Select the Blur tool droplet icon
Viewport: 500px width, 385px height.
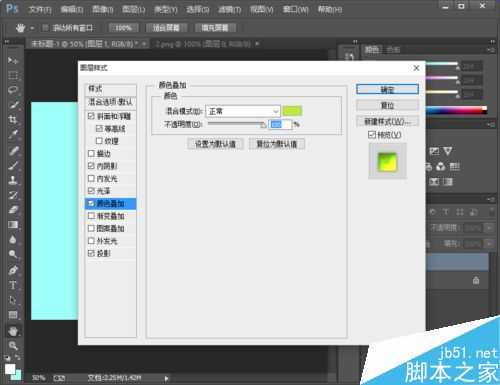13,240
